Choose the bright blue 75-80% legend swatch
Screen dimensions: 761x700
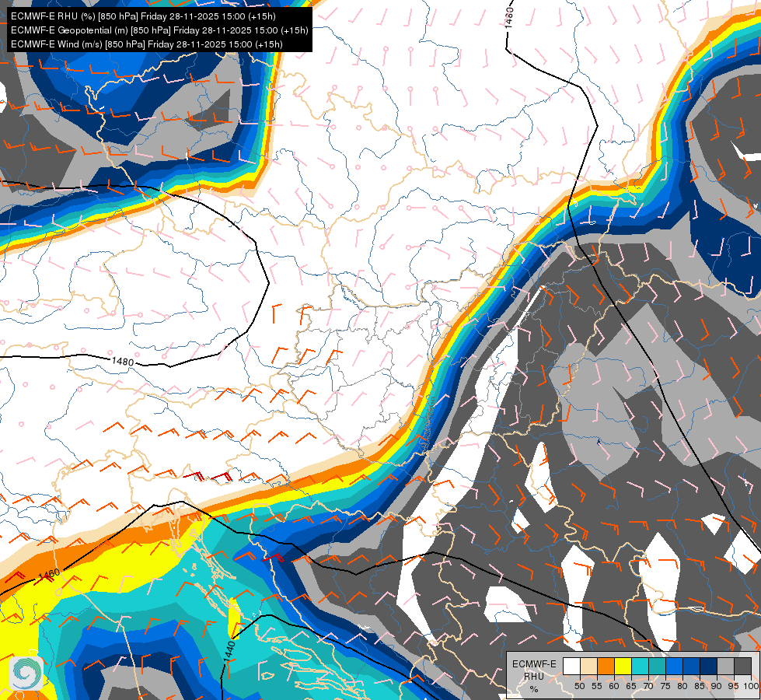(675, 666)
